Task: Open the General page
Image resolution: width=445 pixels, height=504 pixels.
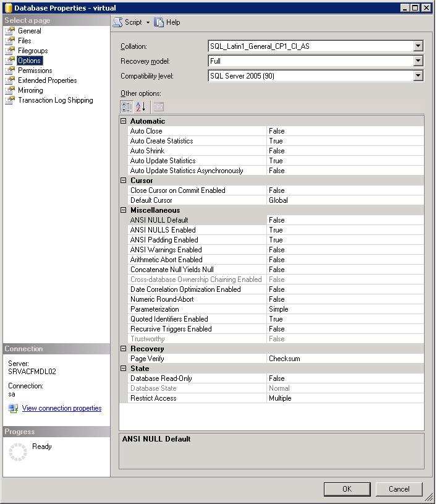Action: click(30, 31)
